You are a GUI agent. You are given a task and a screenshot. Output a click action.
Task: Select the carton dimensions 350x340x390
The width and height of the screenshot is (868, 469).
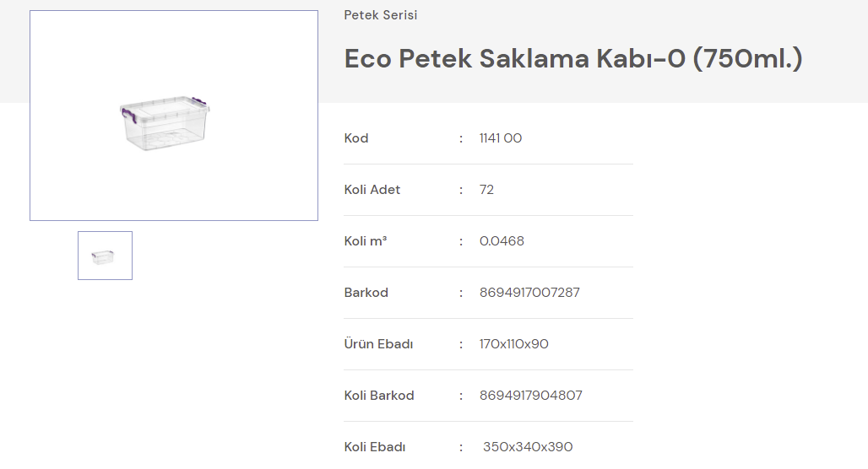click(x=528, y=447)
